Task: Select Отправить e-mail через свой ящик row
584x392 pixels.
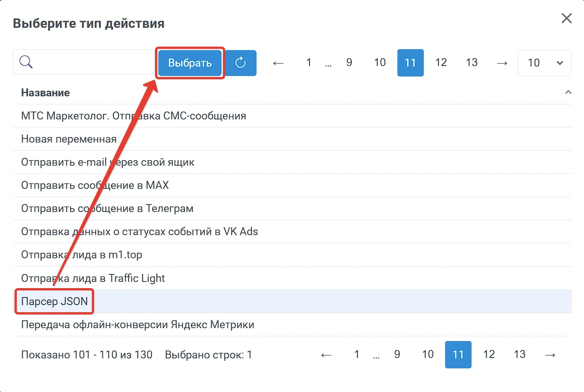Action: [x=292, y=162]
